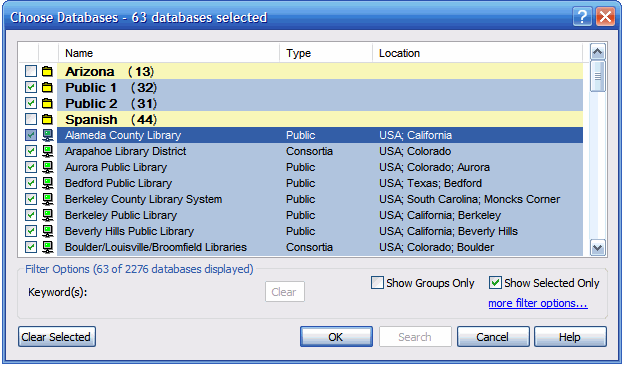Screen dimensions: 624x366
Task: Select the Aurora Public Library row name
Action: click(116, 167)
